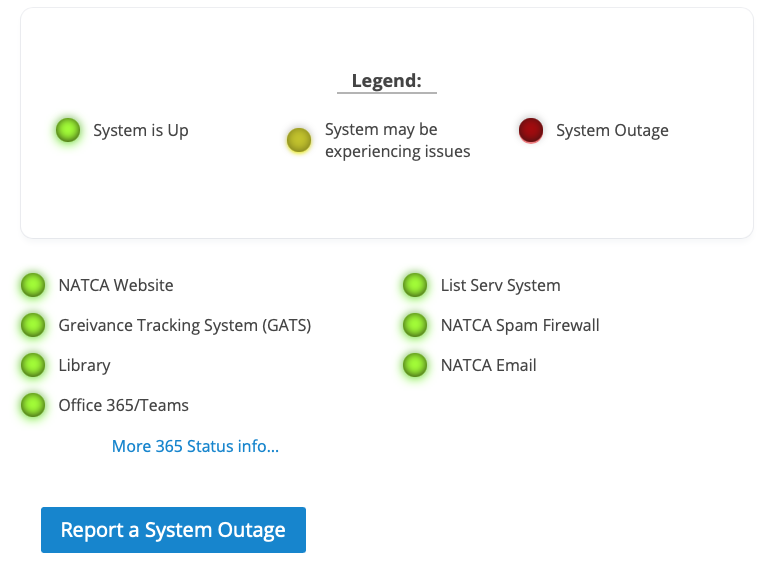Image resolution: width=772 pixels, height=569 pixels.
Task: Click the NATCA Email label
Action: point(488,365)
